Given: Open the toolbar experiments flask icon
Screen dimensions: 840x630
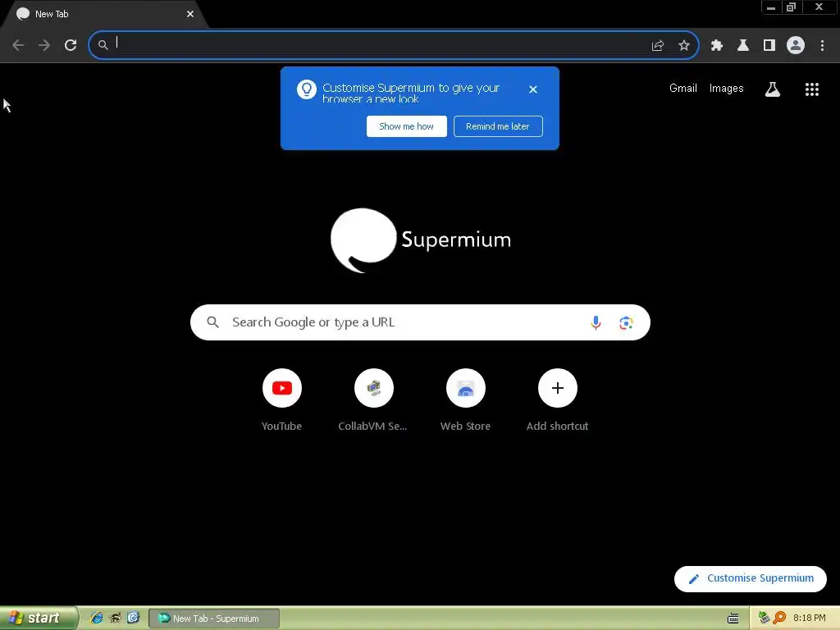Looking at the screenshot, I should [743, 46].
